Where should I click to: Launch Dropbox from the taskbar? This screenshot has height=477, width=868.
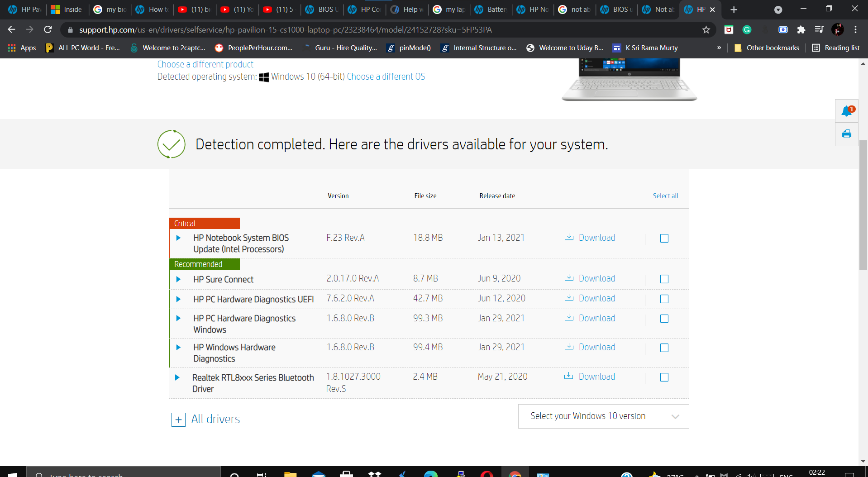[x=374, y=474]
